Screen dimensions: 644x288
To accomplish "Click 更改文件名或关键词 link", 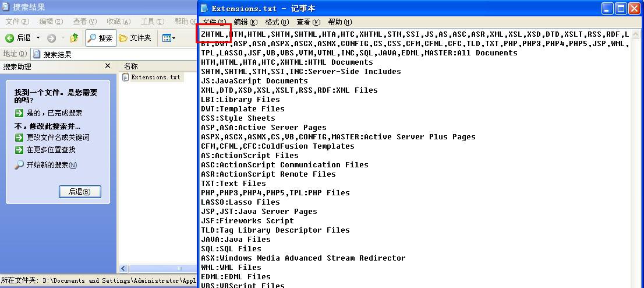I will pos(58,138).
